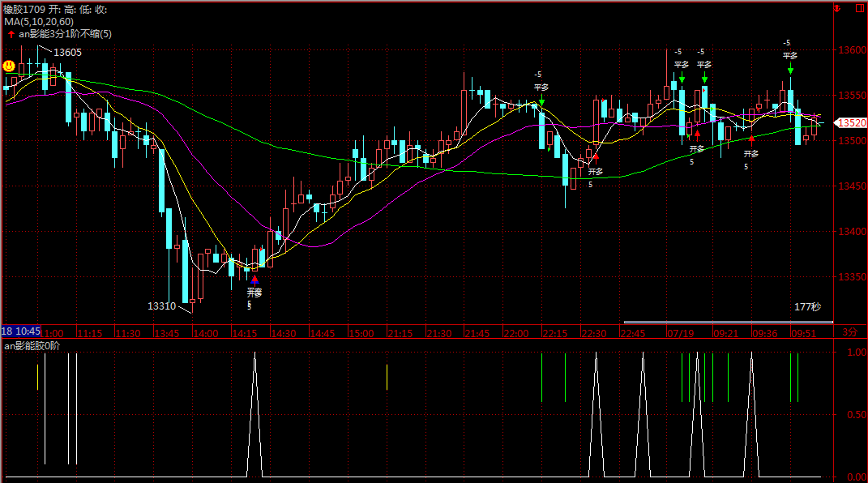
Task: Click the 13600 price axis label
Action: [852, 49]
